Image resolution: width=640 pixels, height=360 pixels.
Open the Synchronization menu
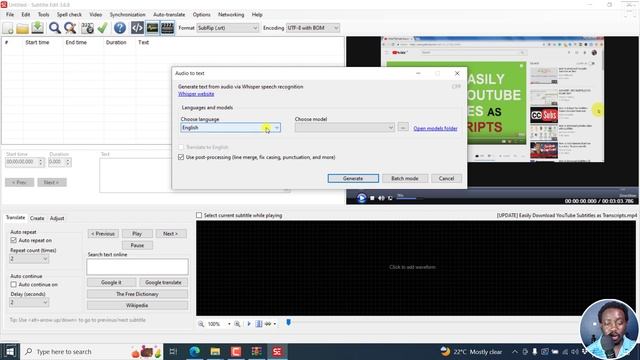127,14
